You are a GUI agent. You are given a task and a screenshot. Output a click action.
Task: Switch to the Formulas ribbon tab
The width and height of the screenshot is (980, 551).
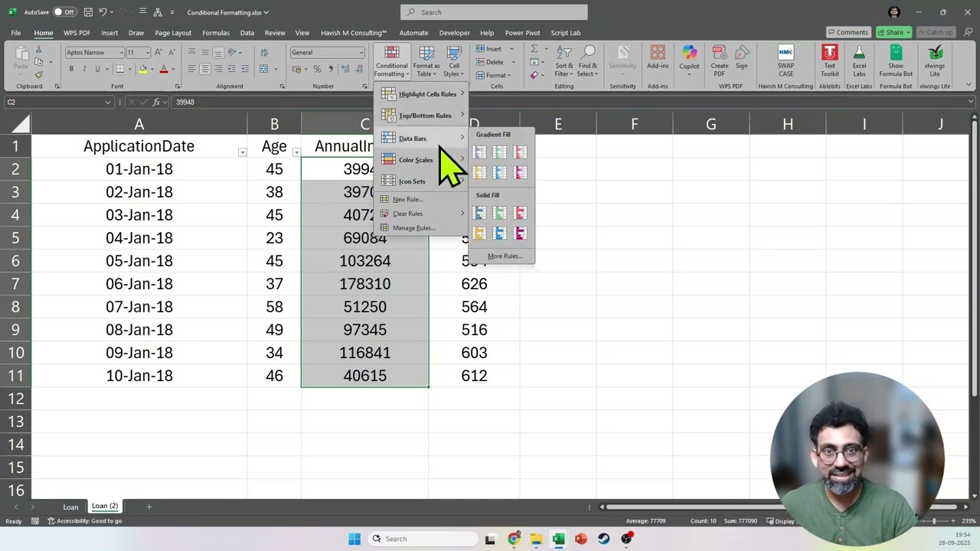pos(216,33)
